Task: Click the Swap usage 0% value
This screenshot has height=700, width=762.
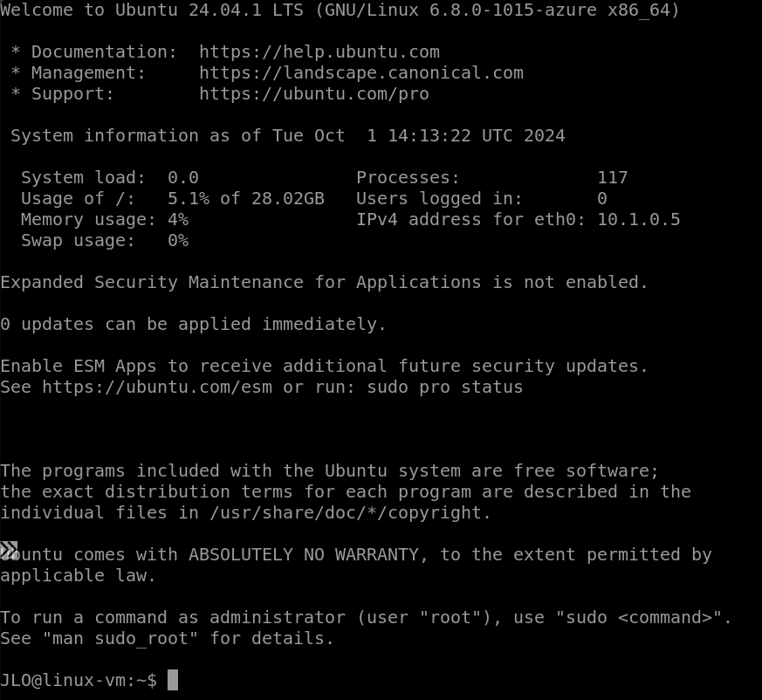Action: (x=178, y=241)
